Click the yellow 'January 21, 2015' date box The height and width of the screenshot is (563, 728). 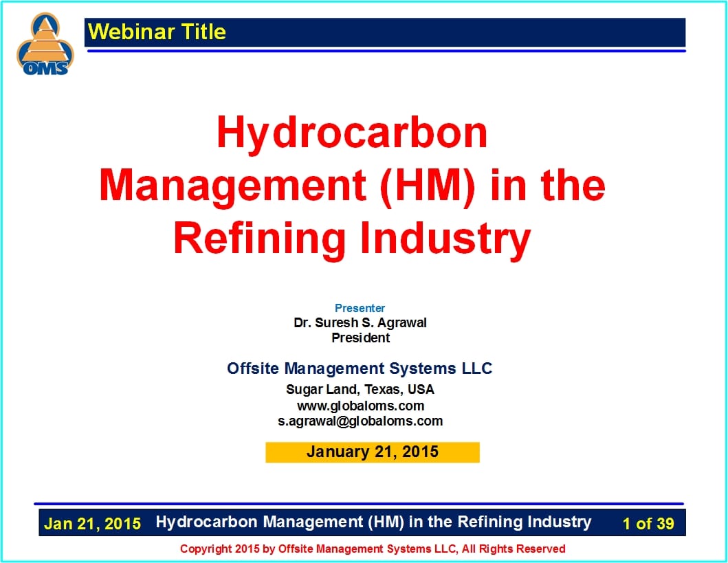373,452
